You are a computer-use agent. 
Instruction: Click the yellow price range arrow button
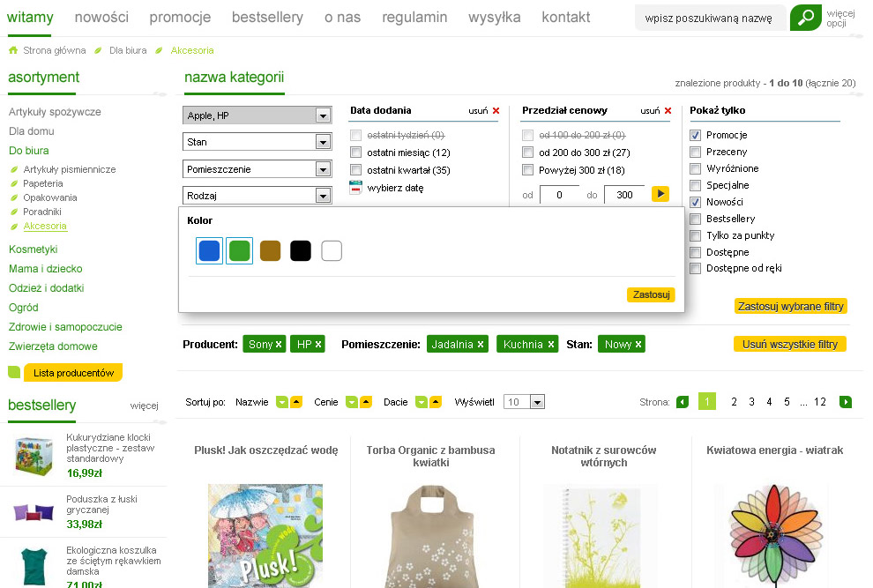(660, 194)
